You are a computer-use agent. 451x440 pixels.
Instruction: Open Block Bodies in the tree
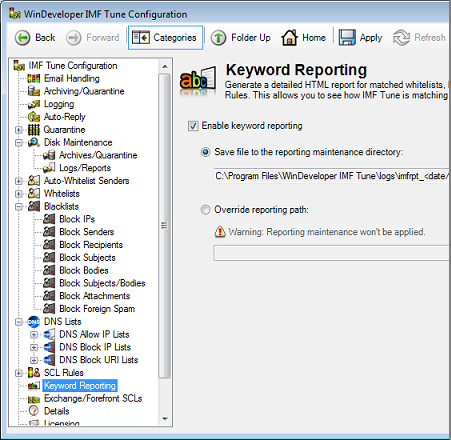pos(84,270)
